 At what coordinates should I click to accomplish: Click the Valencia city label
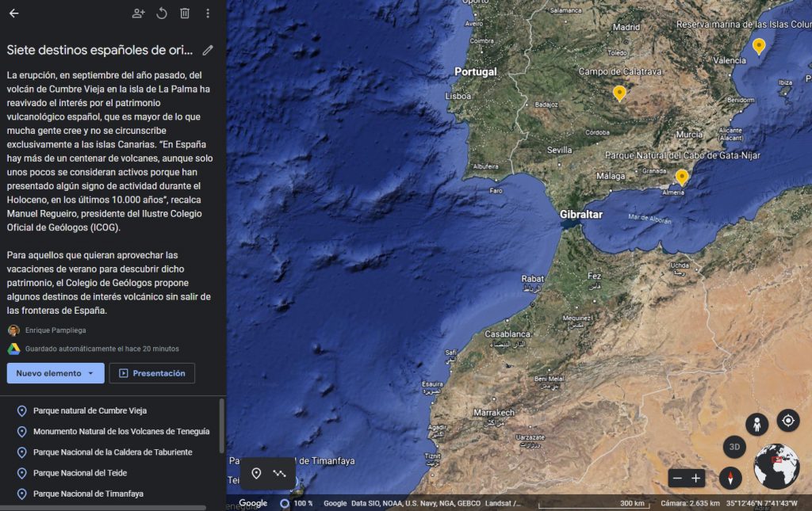point(730,60)
